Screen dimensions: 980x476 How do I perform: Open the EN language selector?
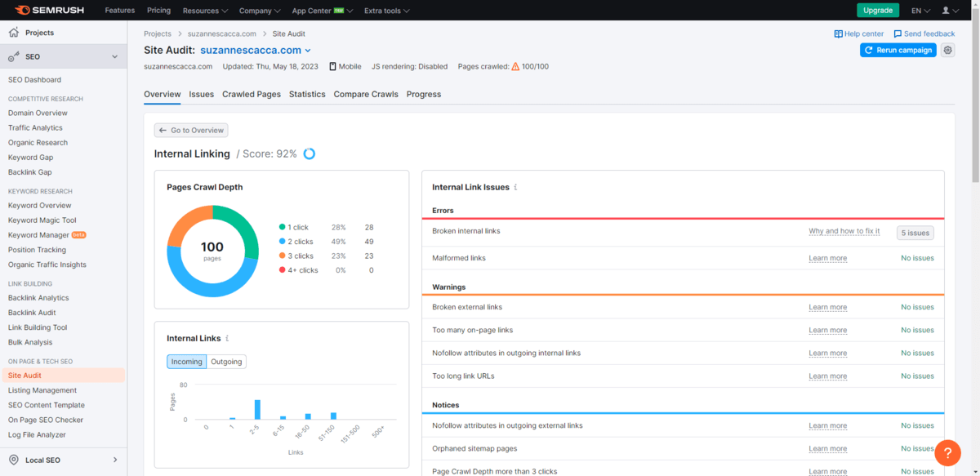point(920,11)
